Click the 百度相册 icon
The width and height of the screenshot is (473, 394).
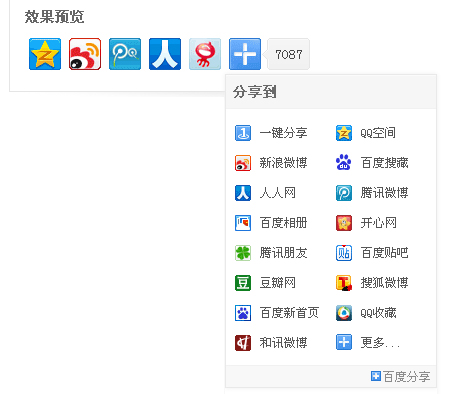(x=243, y=223)
